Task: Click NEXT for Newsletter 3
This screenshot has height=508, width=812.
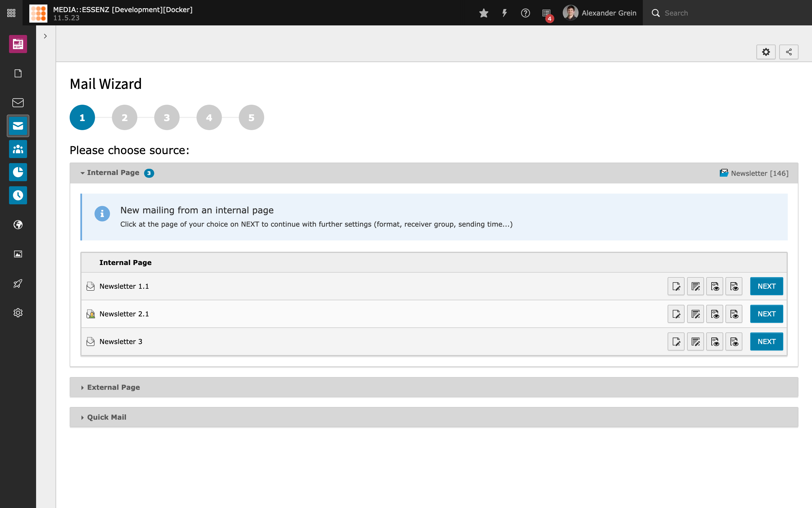Action: coord(766,341)
